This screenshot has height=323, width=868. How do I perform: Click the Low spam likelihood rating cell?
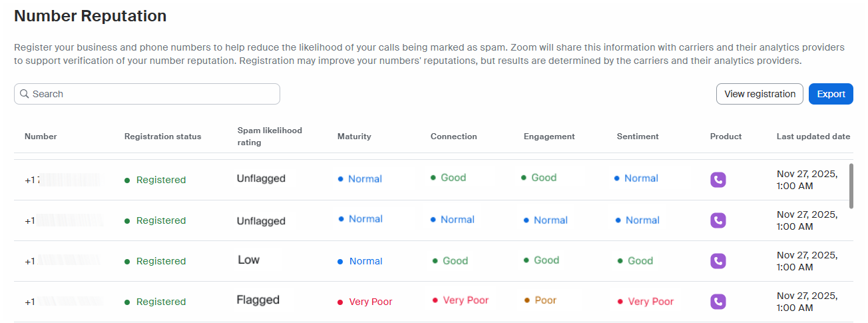click(x=249, y=260)
